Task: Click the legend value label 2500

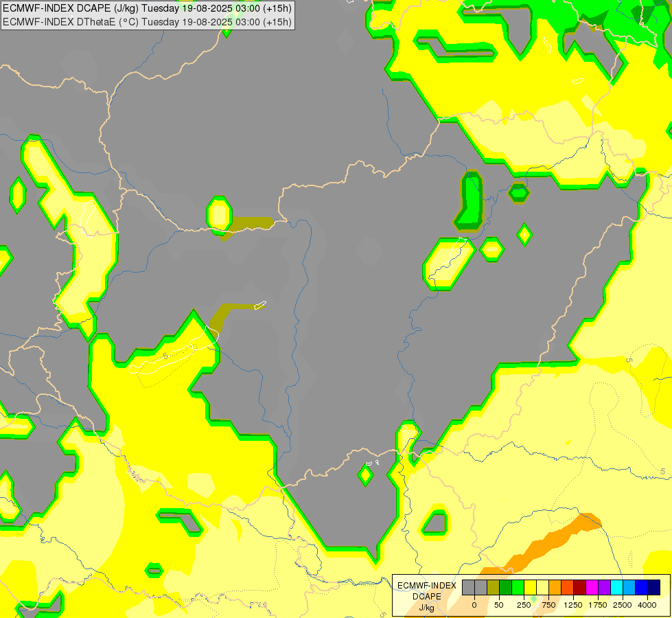Action: (623, 605)
